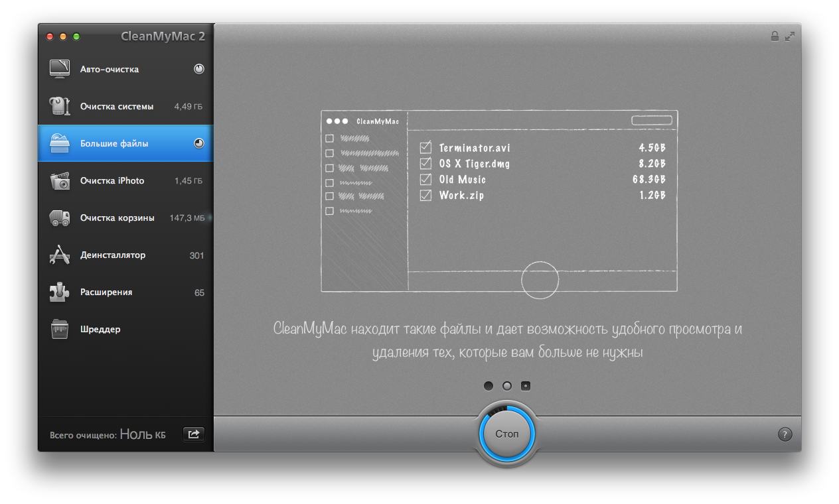Click the large-files illustration thumbnail
This screenshot has width=839, height=504.
point(499,201)
